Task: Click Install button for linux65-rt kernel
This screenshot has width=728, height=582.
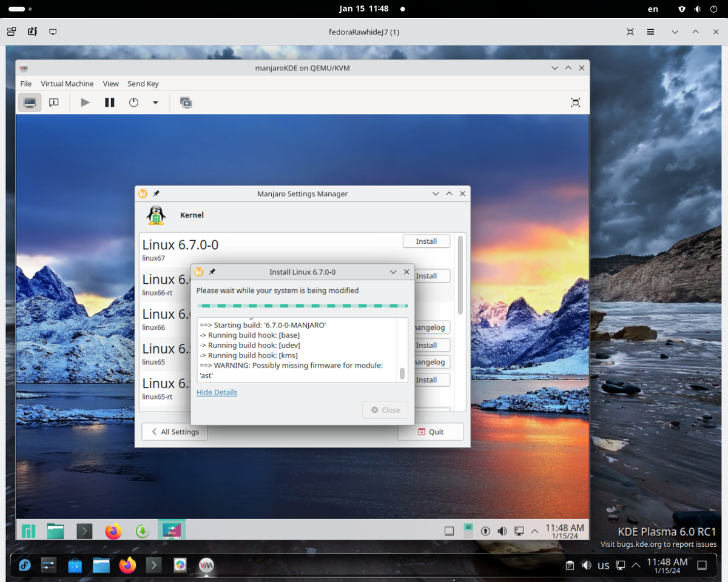Action: 426,380
